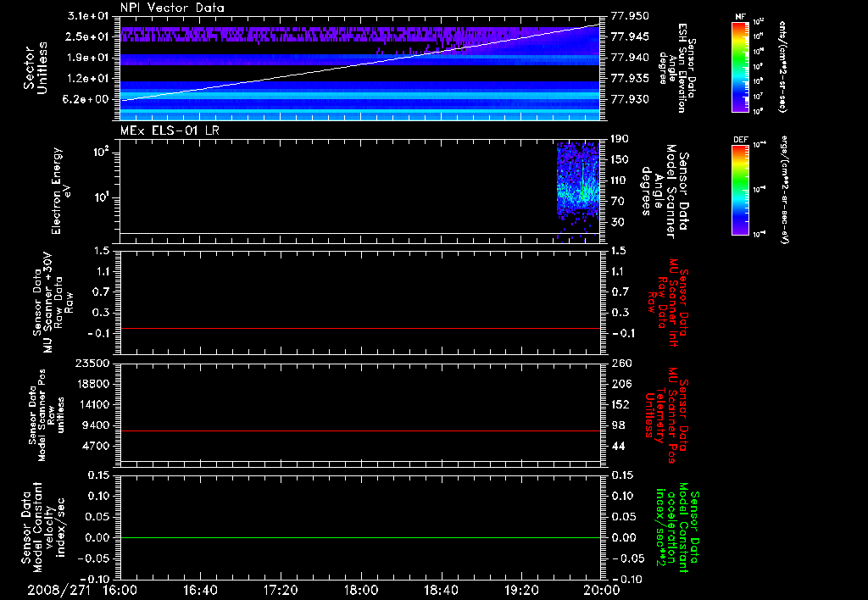Click the 'cnts/(cm**2-sr-sec)' color bar unit
Image resolution: width=868 pixels, height=600 pixels.
782,67
